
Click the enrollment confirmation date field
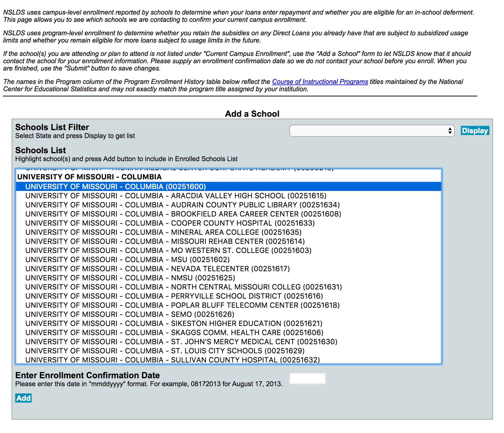[x=307, y=379]
